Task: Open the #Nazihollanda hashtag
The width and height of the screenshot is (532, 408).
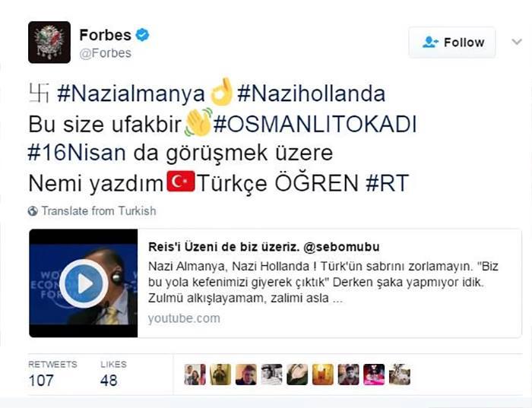Action: (x=311, y=94)
